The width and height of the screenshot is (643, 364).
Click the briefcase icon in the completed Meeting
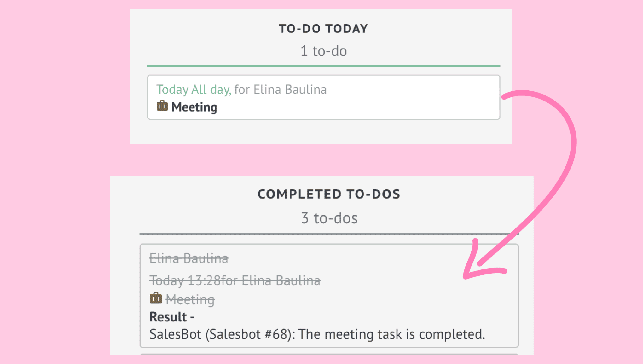coord(156,298)
